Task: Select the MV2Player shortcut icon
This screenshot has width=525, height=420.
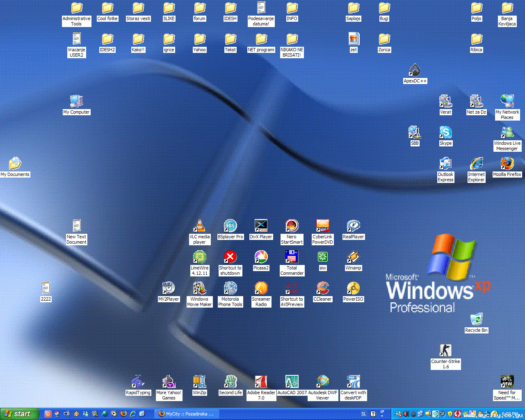Action: 169,289
